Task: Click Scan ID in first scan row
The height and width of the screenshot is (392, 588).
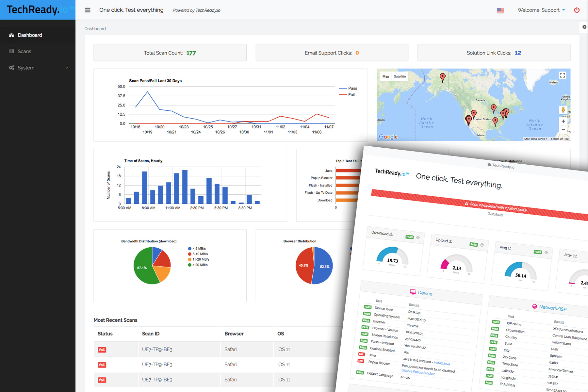Action: click(157, 350)
